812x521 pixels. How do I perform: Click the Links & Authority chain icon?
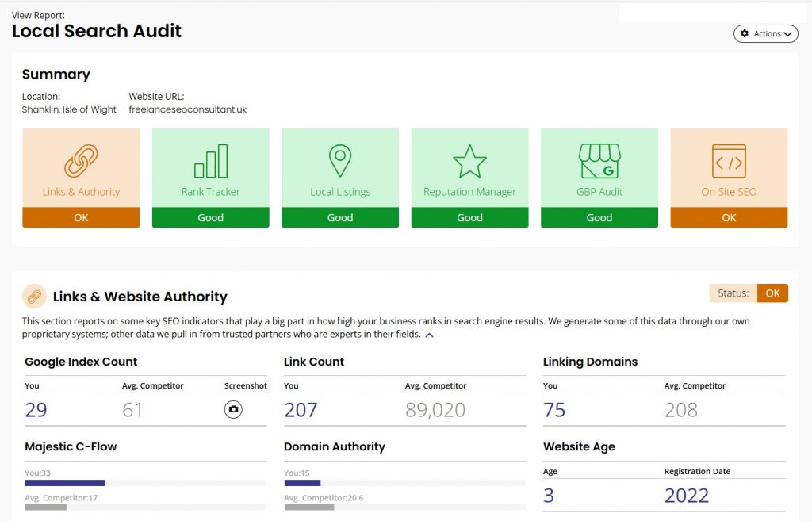[81, 160]
